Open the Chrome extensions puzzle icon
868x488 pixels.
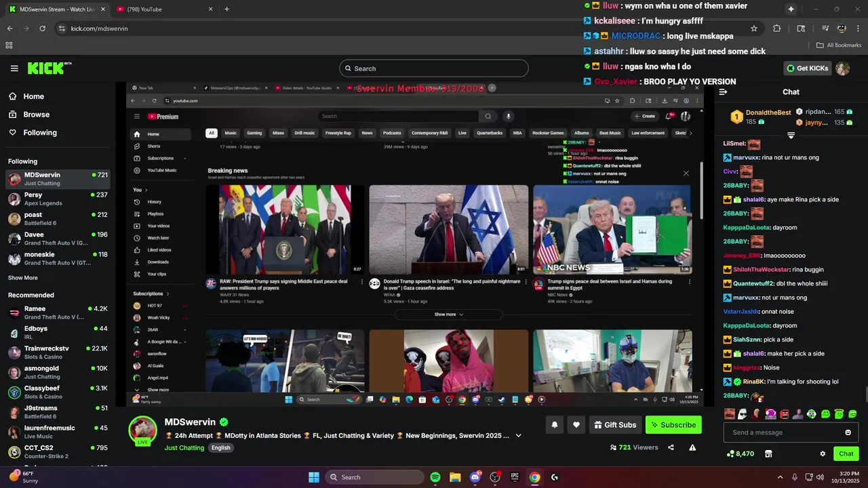pos(777,28)
